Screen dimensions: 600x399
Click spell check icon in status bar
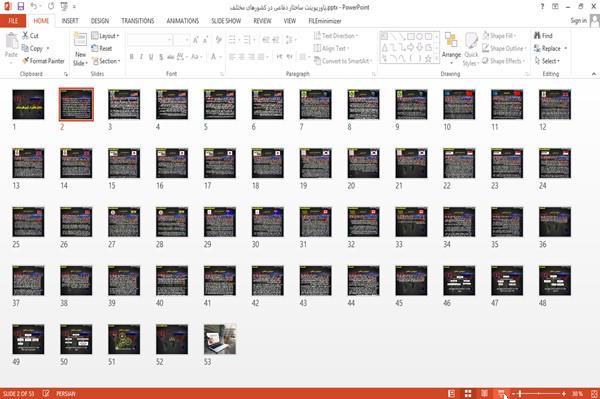[x=46, y=393]
